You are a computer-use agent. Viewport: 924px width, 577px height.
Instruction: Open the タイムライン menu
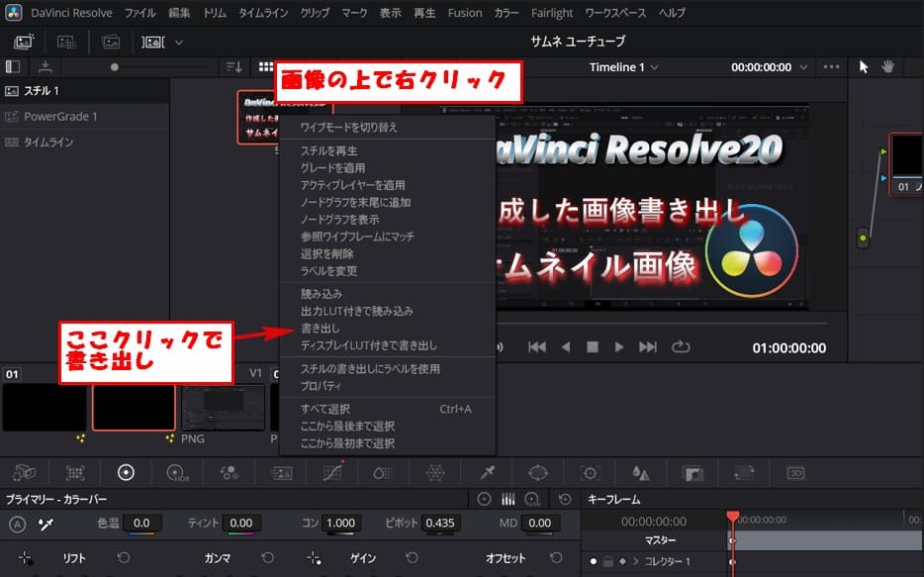point(263,13)
